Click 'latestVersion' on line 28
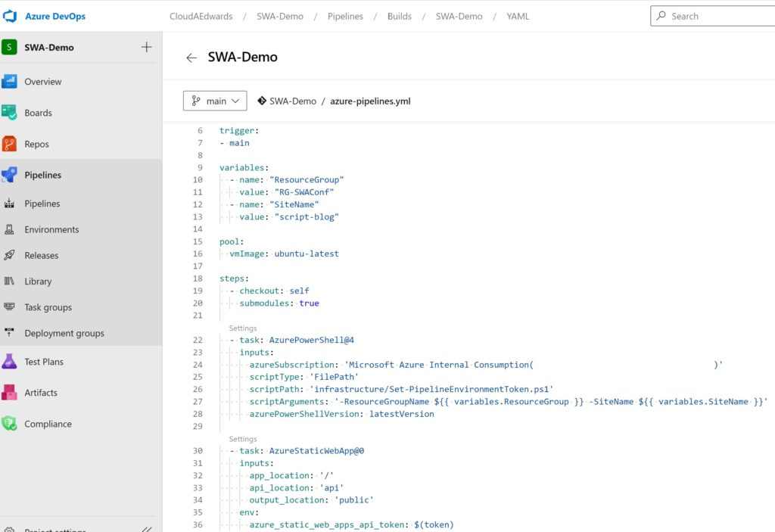This screenshot has width=775, height=532. (x=401, y=414)
